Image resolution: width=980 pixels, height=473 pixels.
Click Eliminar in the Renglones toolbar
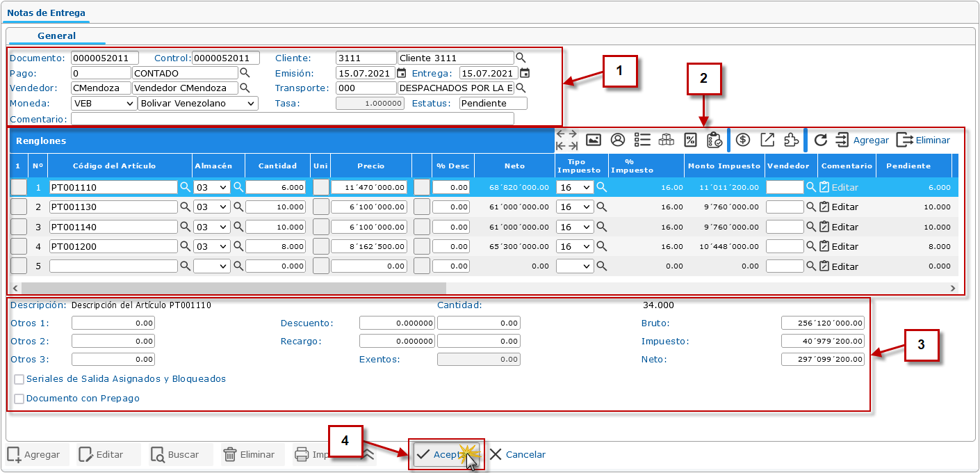point(923,140)
